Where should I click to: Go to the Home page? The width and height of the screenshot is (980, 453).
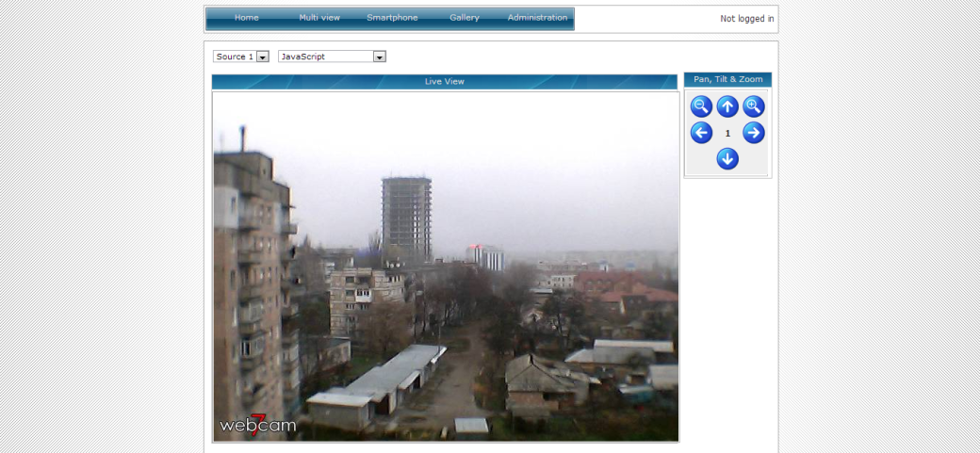pos(246,18)
